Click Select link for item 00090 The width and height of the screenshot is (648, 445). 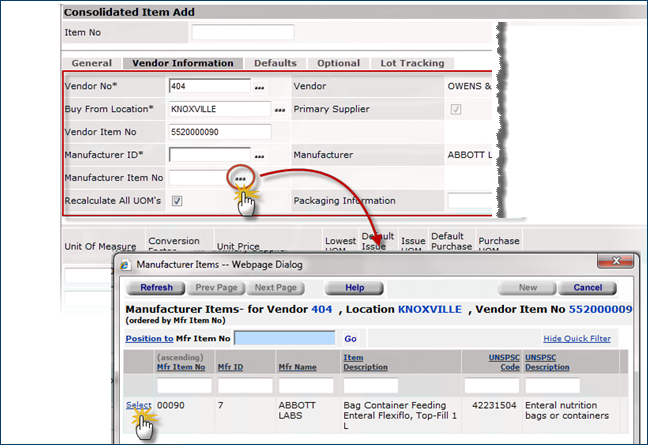tap(138, 405)
